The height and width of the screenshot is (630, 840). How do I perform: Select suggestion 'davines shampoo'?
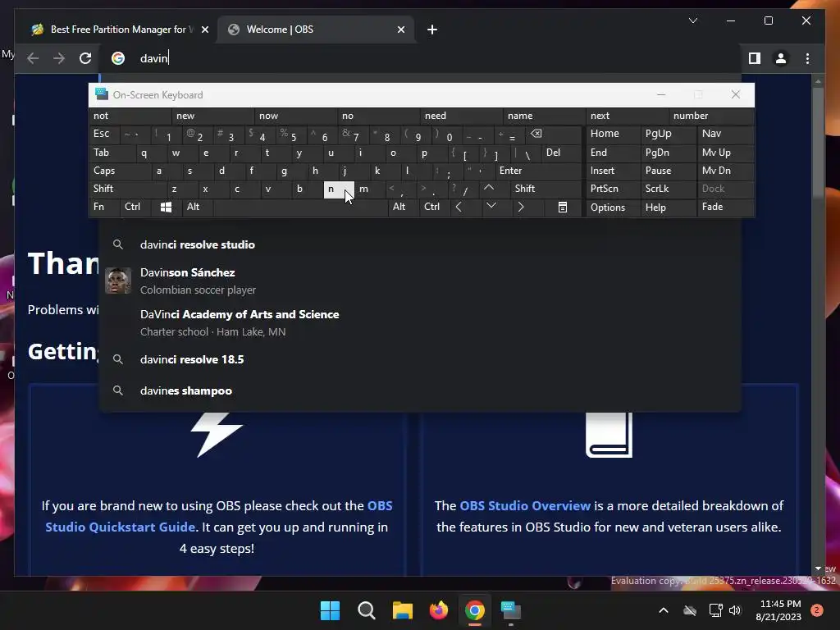tap(420, 390)
